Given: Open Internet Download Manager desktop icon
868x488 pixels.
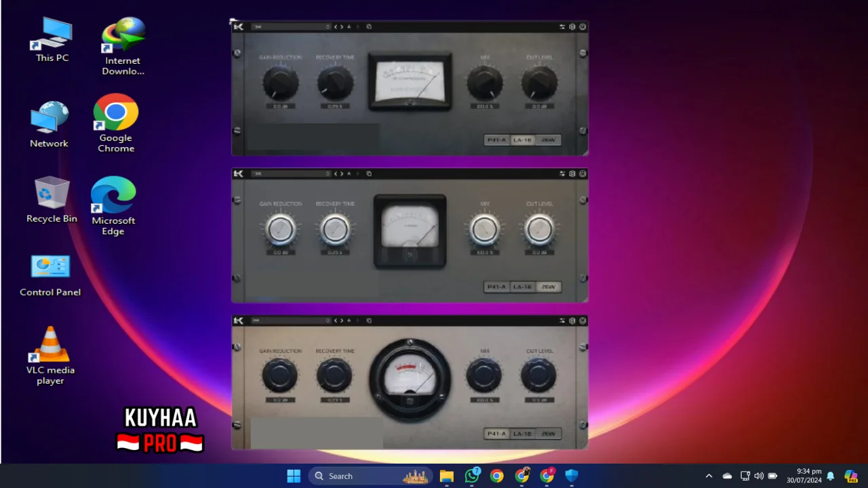Looking at the screenshot, I should 123,46.
